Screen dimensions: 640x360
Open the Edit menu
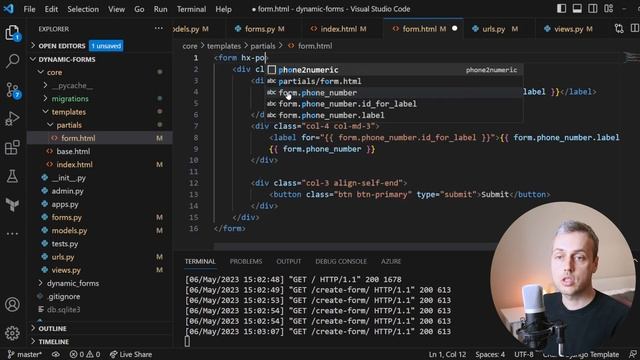coord(51,9)
